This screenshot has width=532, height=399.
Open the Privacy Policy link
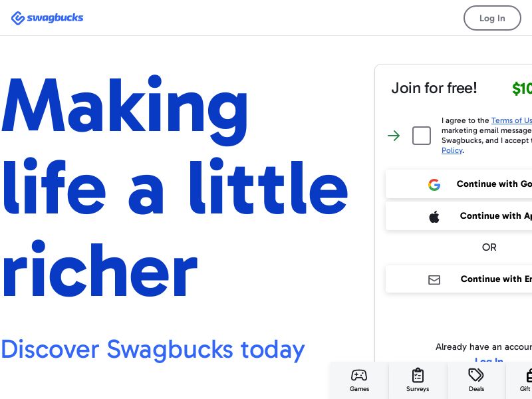[x=452, y=150]
